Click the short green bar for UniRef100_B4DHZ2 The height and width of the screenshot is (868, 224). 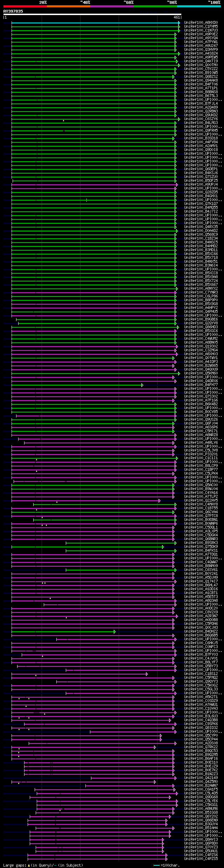coord(63,632)
